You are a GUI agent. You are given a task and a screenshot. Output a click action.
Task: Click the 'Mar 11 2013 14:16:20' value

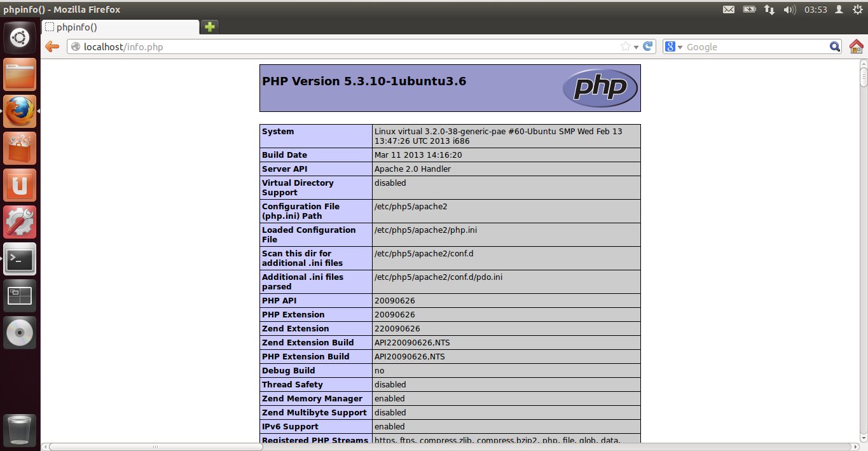coord(418,155)
